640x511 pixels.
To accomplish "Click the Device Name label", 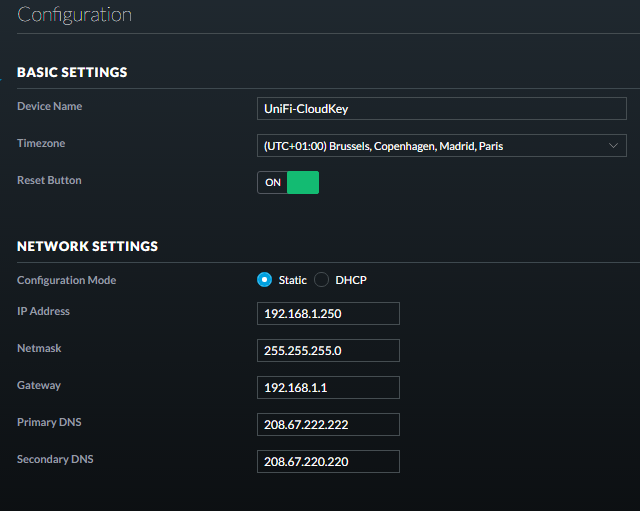I will (49, 106).
